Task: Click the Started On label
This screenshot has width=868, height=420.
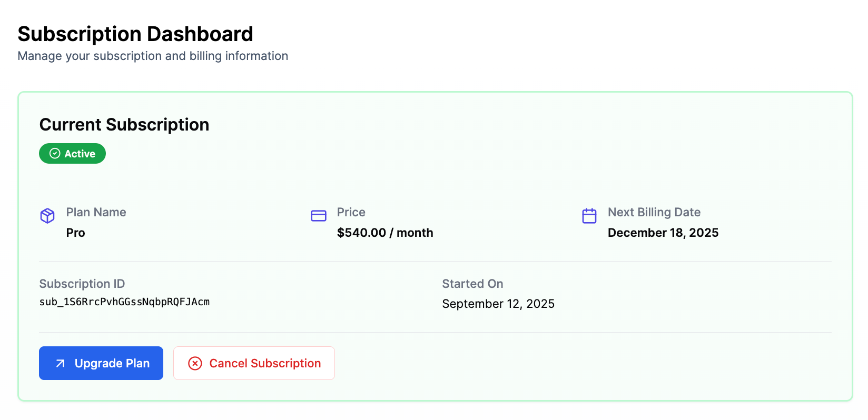Action: (472, 284)
